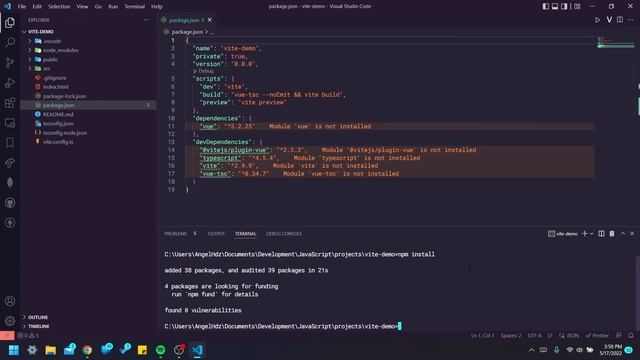
Task: Open editor More Actions ellipsis
Action: [x=631, y=20]
